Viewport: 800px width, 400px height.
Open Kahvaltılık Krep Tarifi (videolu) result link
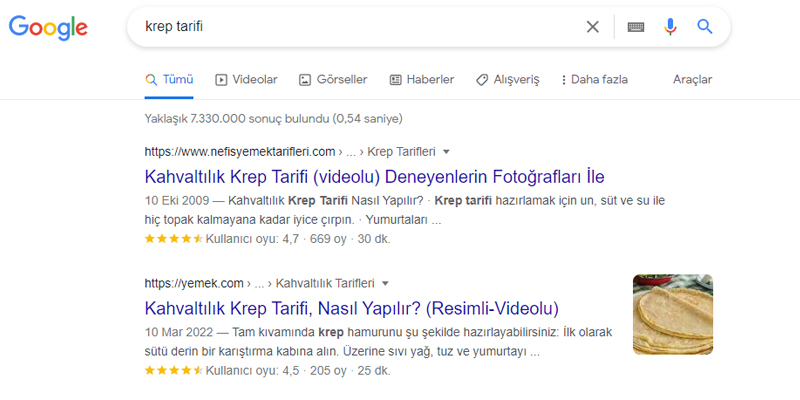(x=375, y=177)
